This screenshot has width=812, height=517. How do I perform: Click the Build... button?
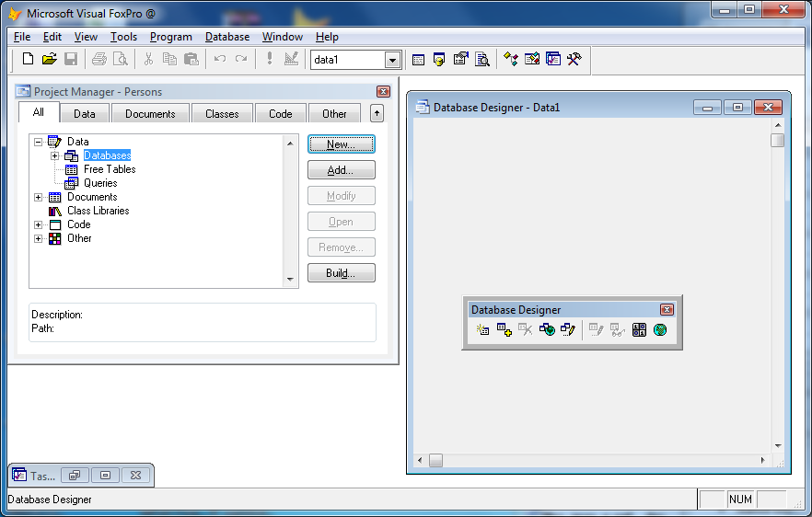342,272
